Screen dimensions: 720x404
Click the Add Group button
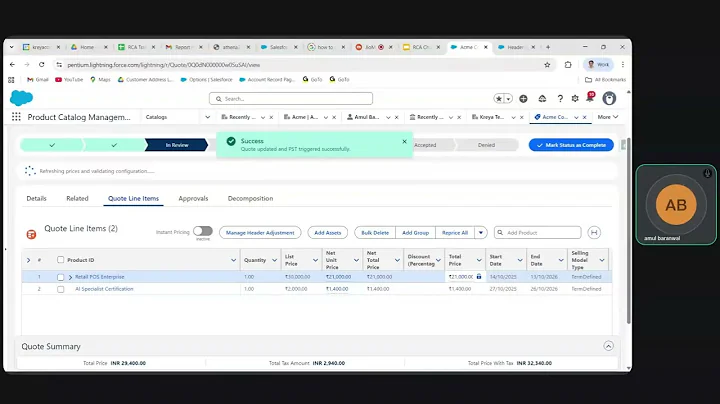click(x=415, y=232)
